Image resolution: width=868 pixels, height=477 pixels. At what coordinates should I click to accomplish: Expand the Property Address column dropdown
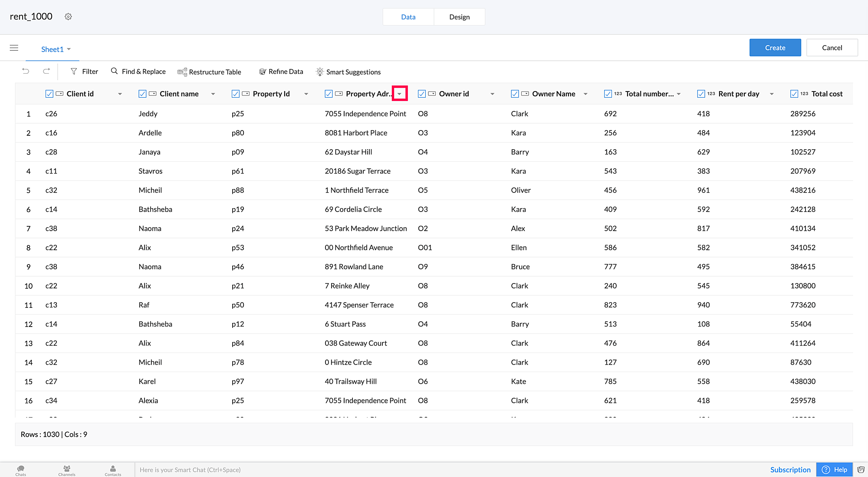pos(399,94)
